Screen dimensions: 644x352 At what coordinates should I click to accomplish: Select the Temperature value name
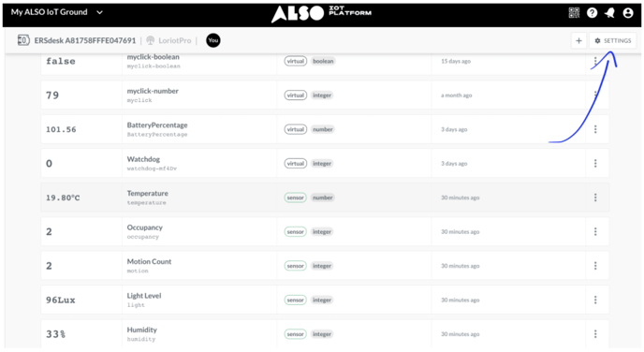pos(148,193)
